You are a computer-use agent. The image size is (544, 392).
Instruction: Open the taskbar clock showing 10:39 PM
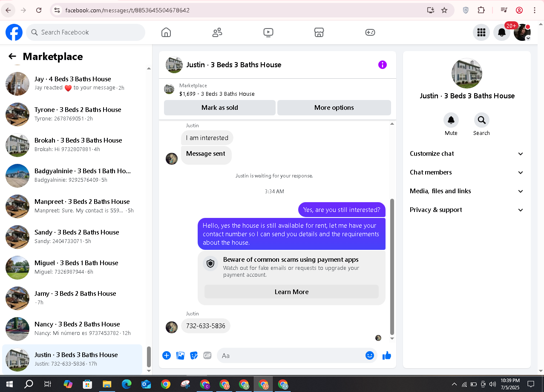510,384
